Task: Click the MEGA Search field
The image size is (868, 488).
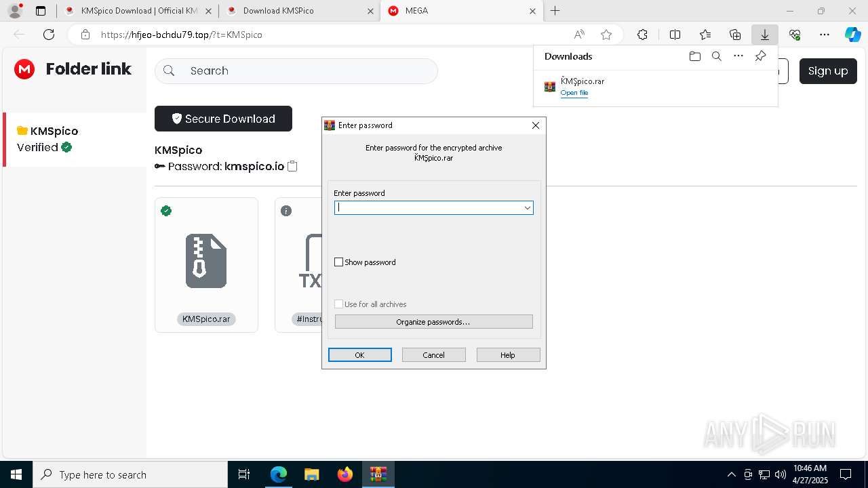Action: [x=296, y=70]
